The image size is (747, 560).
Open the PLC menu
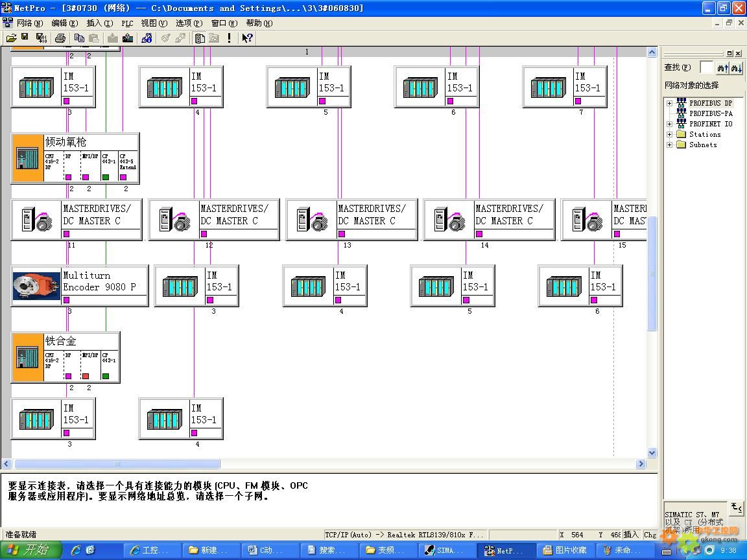tap(127, 23)
